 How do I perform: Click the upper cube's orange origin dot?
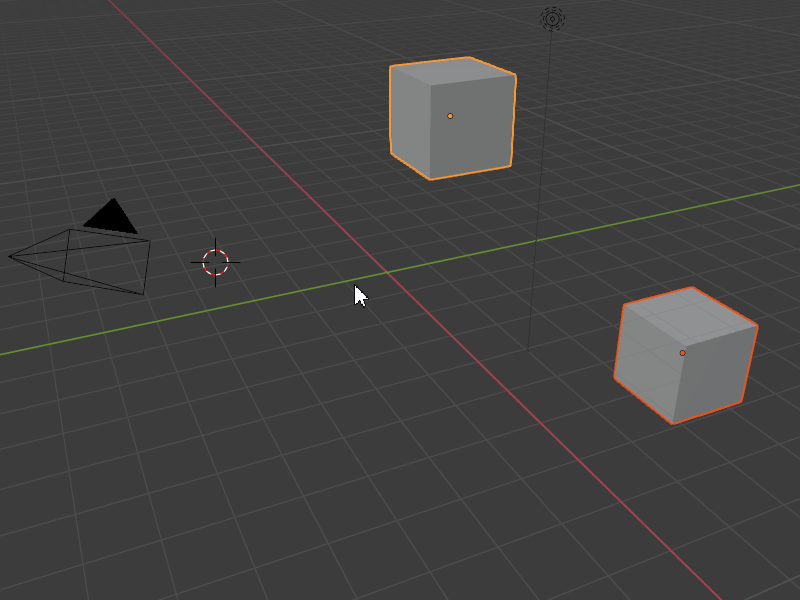coord(450,116)
